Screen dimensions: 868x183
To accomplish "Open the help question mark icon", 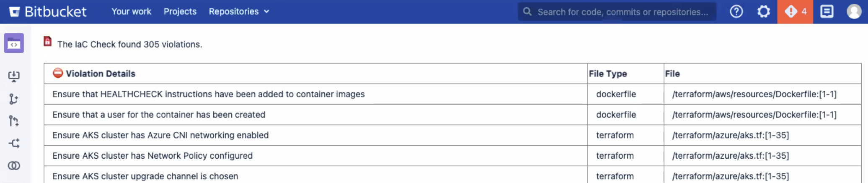I will click(x=736, y=12).
